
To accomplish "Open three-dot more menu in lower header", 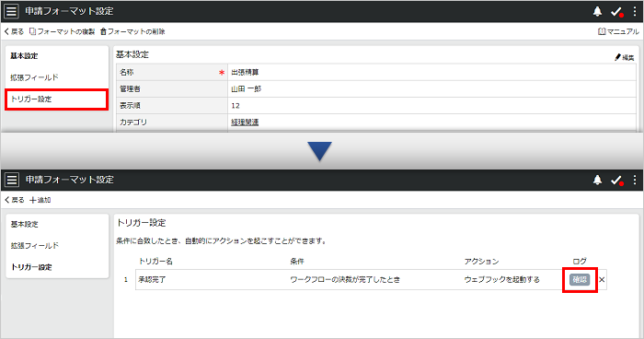I will click(635, 180).
